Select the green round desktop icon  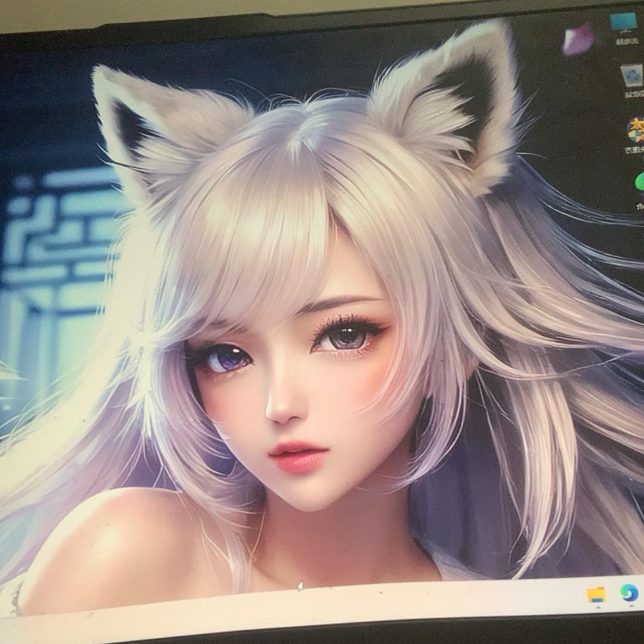640,181
